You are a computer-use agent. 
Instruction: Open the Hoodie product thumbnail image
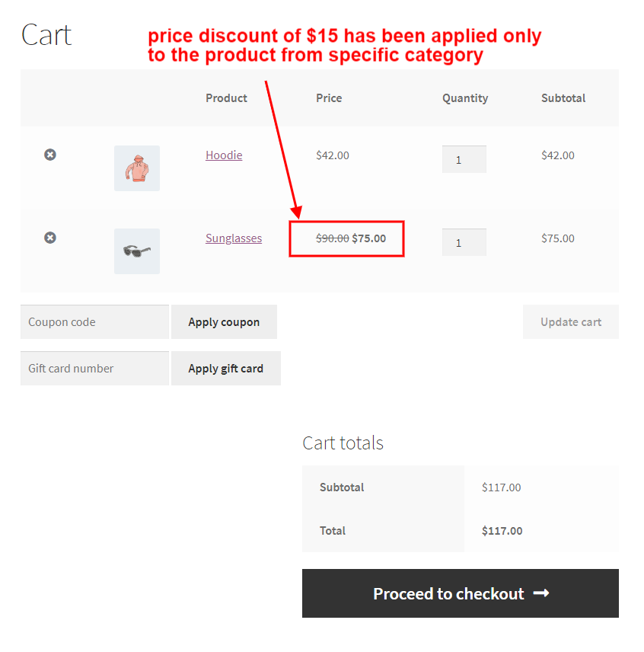[x=137, y=168]
